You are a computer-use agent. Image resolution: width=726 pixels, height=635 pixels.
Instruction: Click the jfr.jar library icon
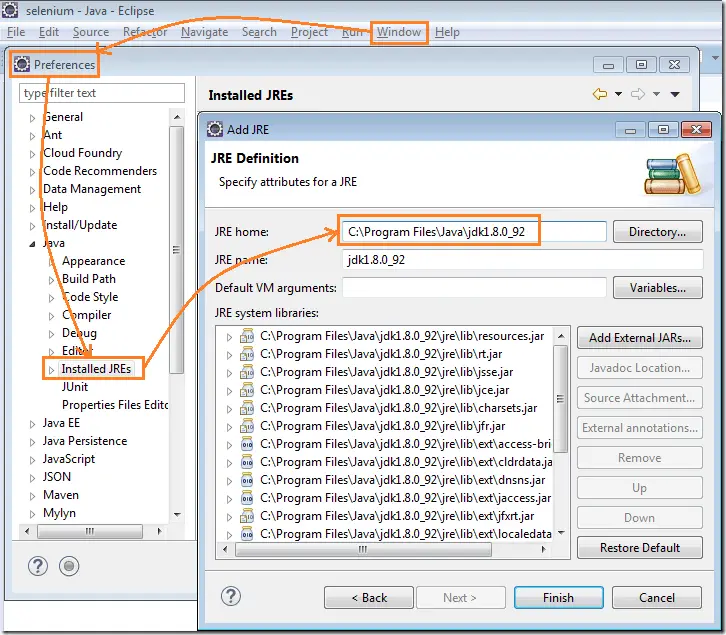pyautogui.click(x=247, y=426)
